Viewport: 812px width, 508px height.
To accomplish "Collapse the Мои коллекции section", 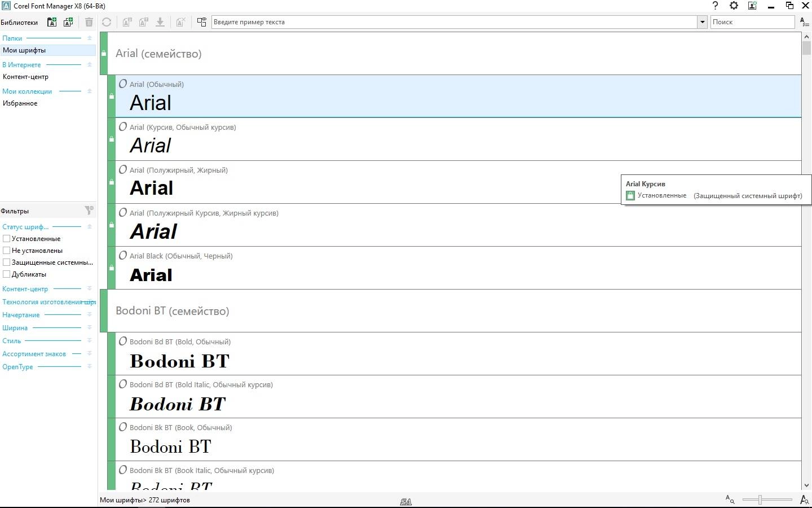I will 89,91.
